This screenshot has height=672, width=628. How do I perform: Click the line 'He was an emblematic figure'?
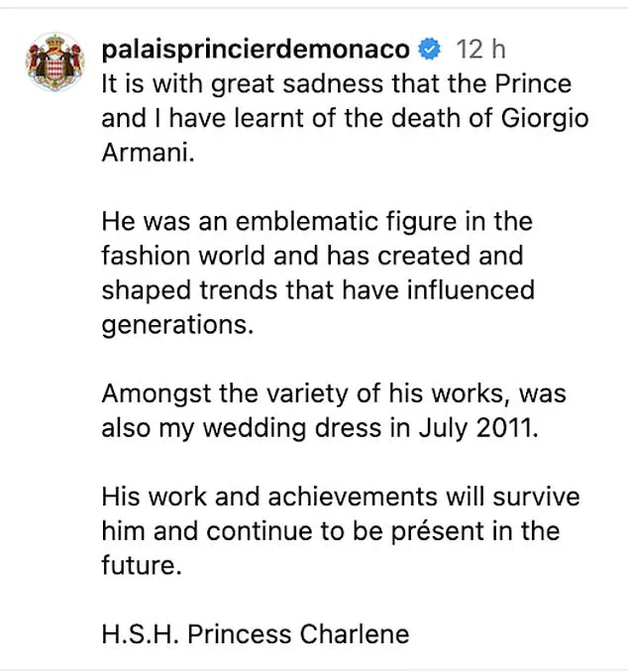tap(279, 222)
